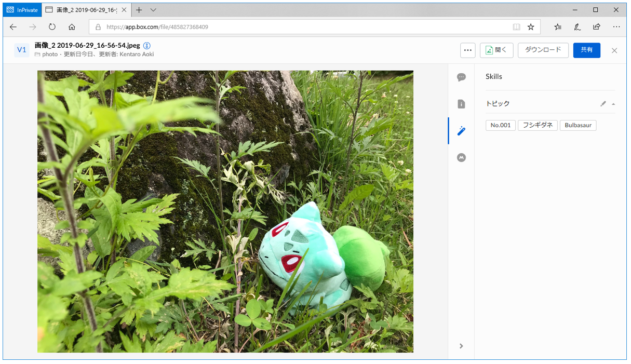Open a new tab with the plus icon

139,10
